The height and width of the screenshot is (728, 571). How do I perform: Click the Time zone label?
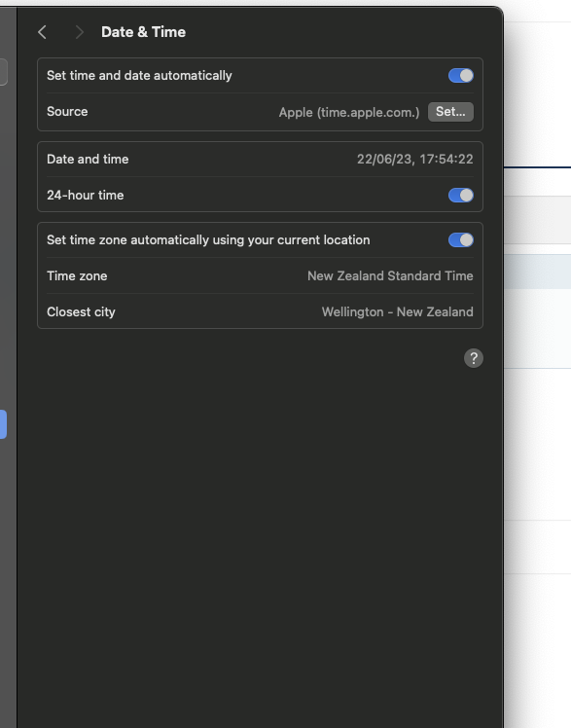click(x=77, y=276)
